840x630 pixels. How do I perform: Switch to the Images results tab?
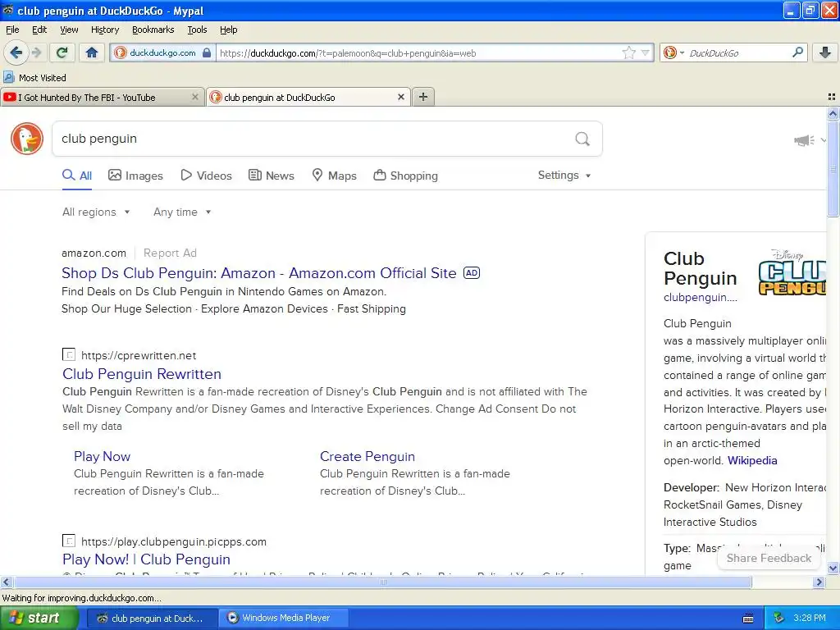(135, 176)
